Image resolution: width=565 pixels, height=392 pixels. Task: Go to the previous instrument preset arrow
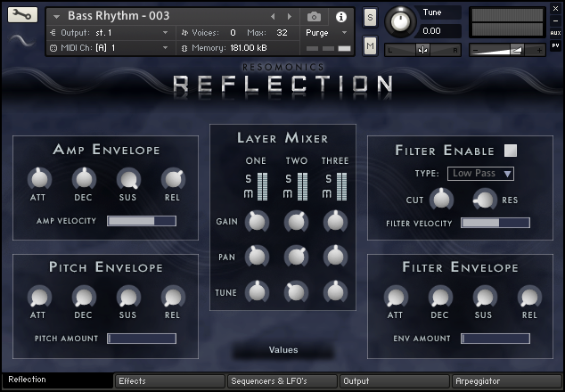point(273,17)
